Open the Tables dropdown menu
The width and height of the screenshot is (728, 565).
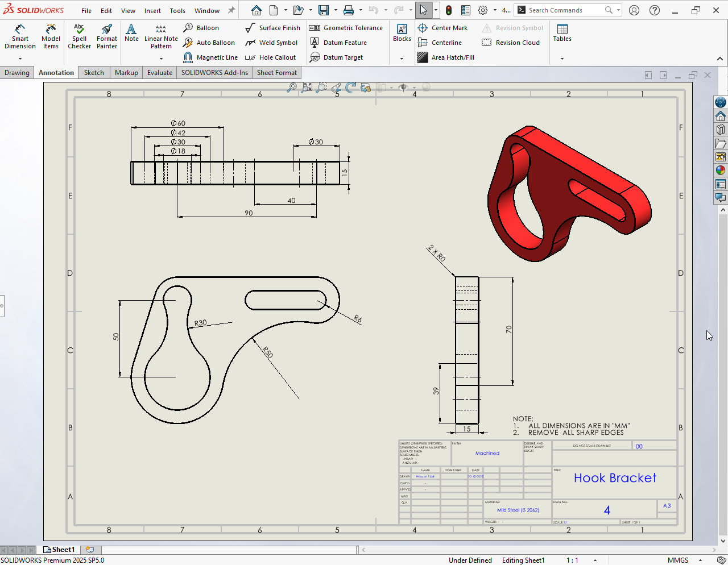coord(562,59)
